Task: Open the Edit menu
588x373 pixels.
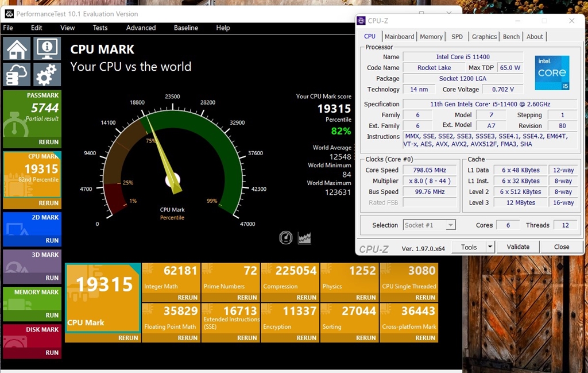Action: [x=36, y=28]
